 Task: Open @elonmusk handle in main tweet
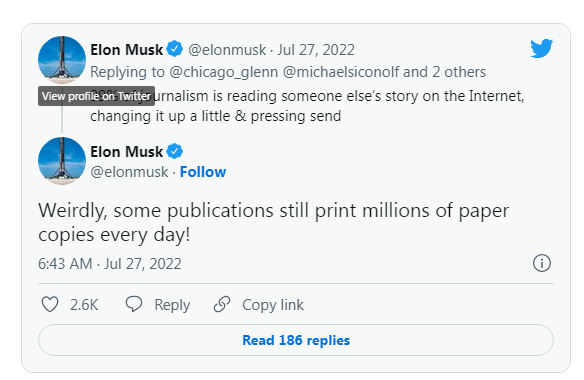pos(129,172)
